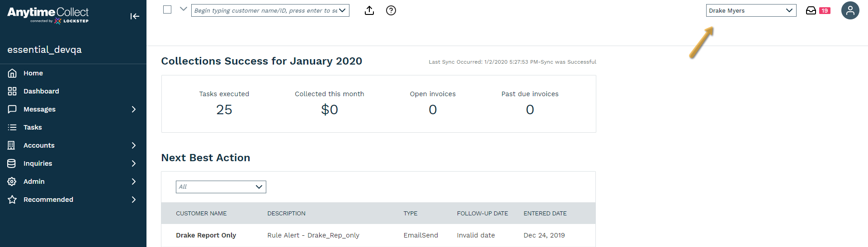Collapse the sidebar using the arrow icon
The height and width of the screenshot is (247, 868).
[134, 16]
